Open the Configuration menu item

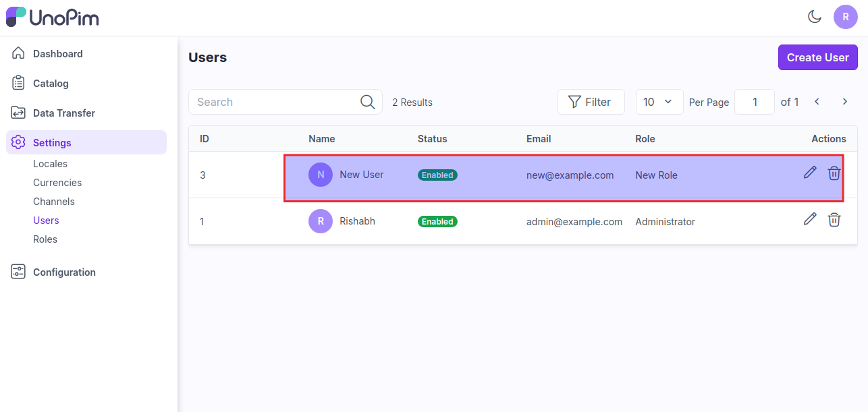coord(64,272)
